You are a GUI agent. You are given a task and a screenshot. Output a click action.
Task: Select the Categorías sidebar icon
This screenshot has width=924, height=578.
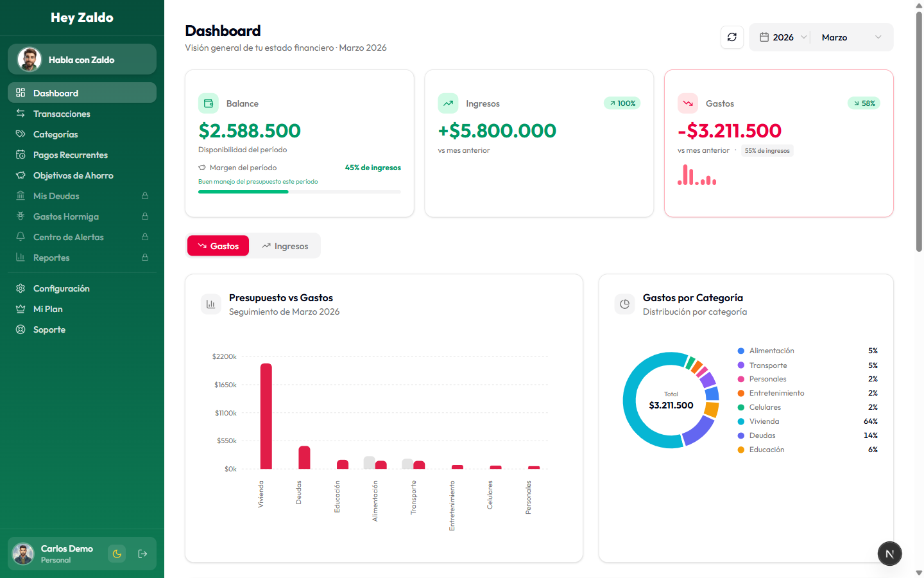pos(21,134)
